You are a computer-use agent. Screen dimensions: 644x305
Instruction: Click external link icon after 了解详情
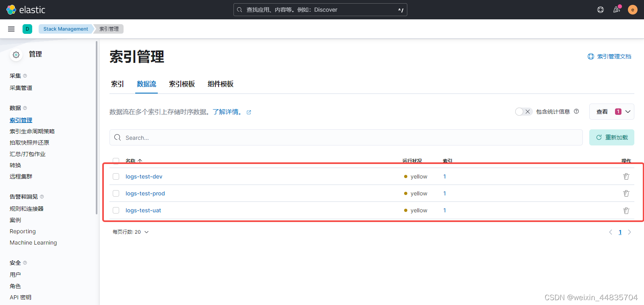[x=249, y=112]
